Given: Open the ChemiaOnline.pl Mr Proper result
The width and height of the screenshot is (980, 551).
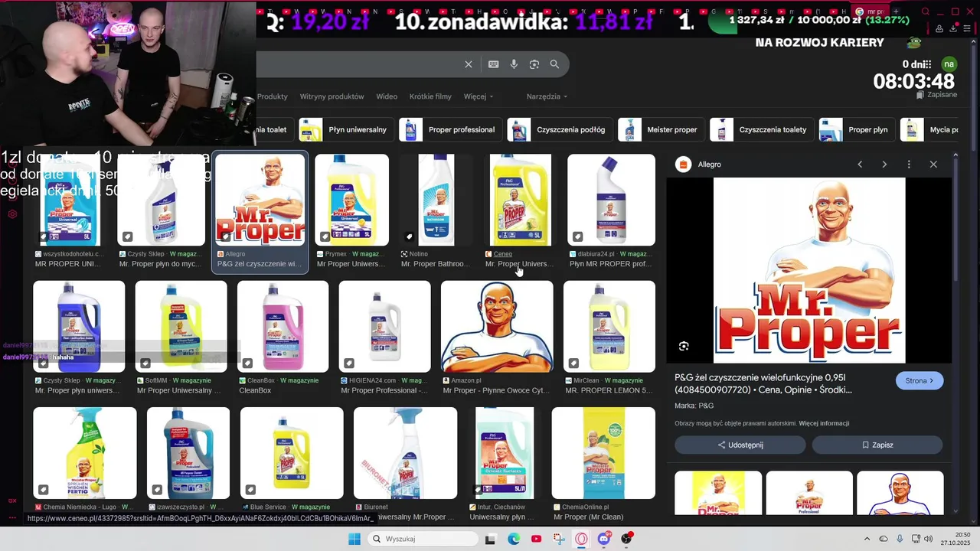Looking at the screenshot, I should [603, 453].
